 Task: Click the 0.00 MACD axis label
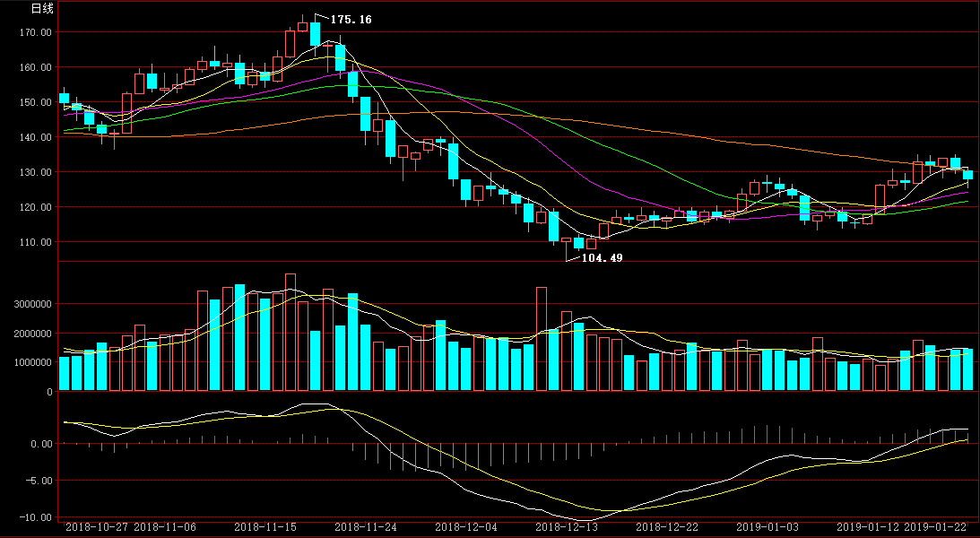[x=40, y=444]
